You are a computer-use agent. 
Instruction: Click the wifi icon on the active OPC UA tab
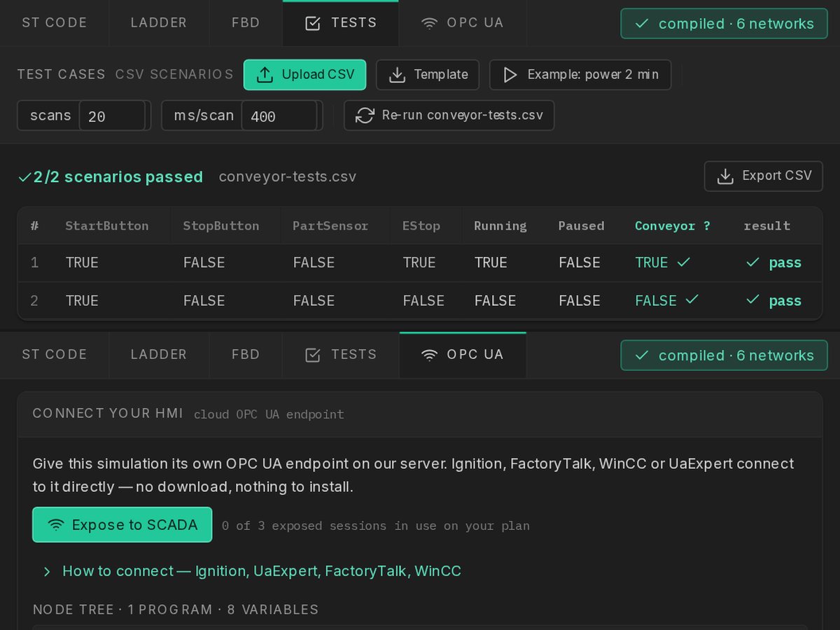pyautogui.click(x=430, y=355)
